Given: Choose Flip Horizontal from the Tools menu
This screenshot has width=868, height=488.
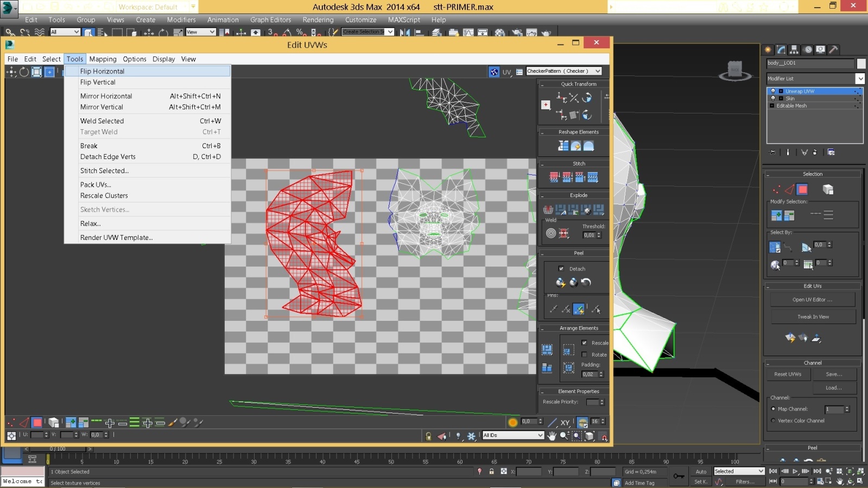Looking at the screenshot, I should tap(147, 71).
